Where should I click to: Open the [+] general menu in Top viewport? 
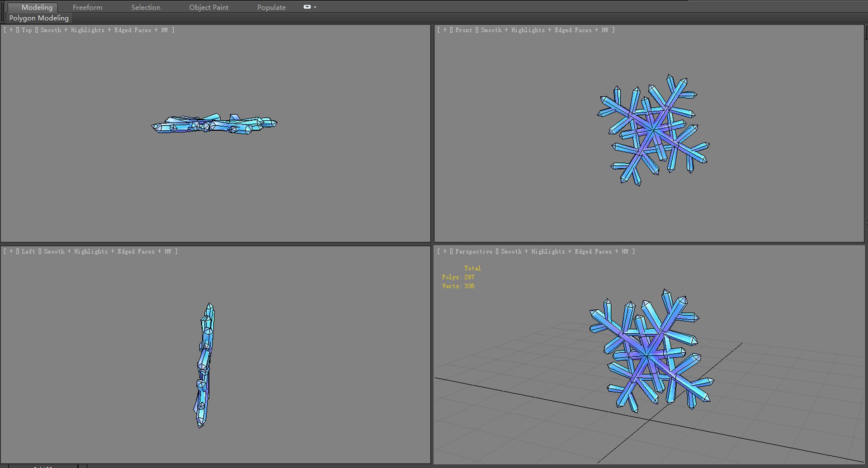pos(11,30)
